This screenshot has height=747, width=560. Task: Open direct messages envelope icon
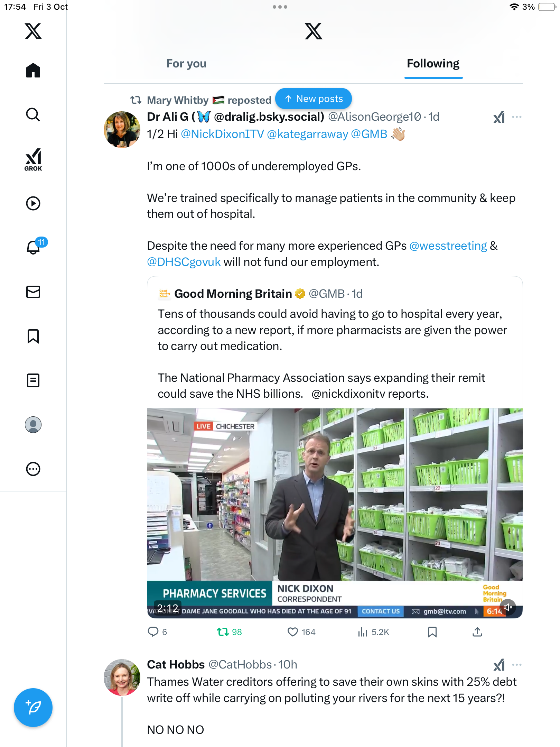tap(33, 292)
